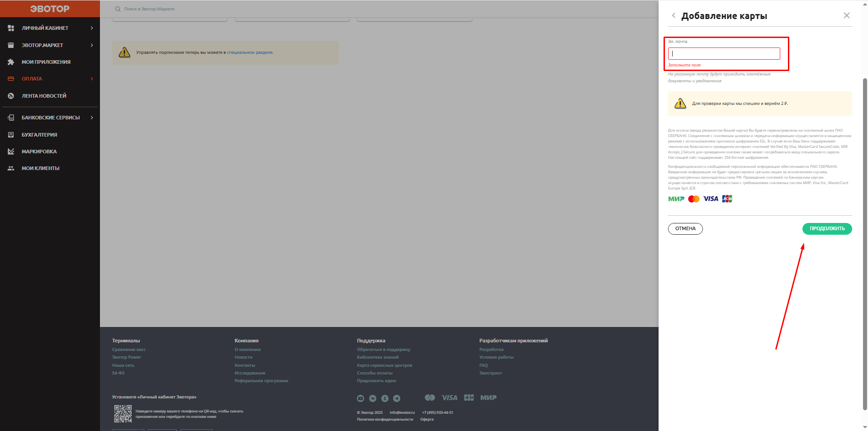Expand Личный кабинет submenu arrow
This screenshot has width=868, height=431.
pyautogui.click(x=92, y=28)
